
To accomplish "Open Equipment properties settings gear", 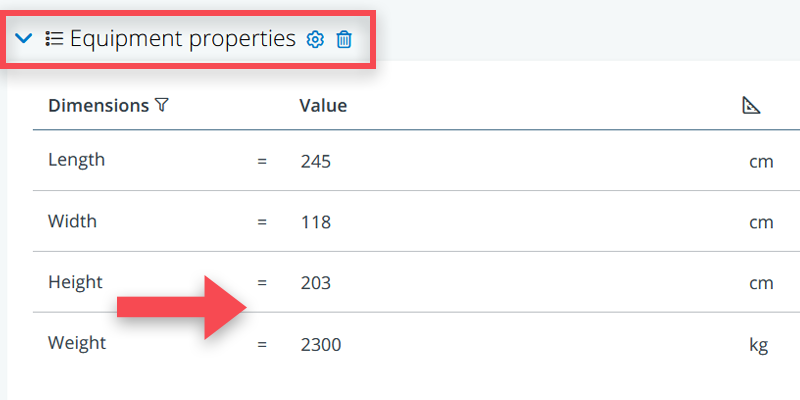I will 315,40.
